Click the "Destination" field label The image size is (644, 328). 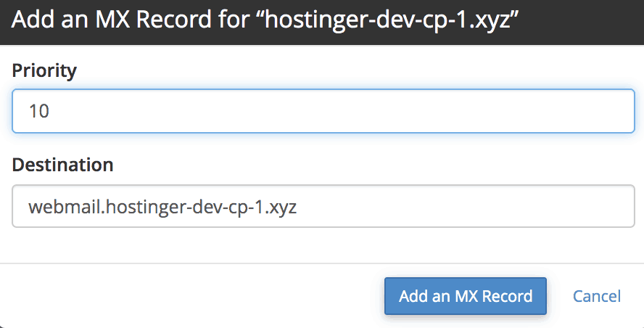[x=62, y=165]
